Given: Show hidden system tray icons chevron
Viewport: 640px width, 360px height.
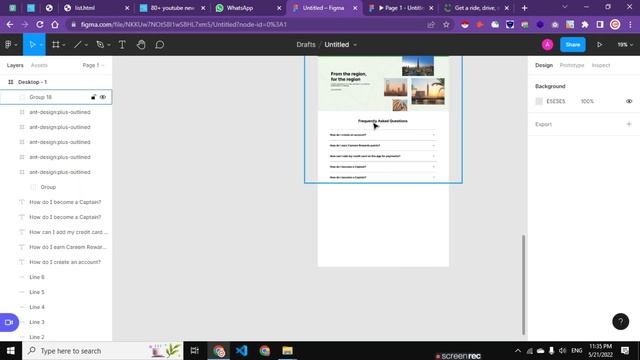Looking at the screenshot, I should point(518,351).
